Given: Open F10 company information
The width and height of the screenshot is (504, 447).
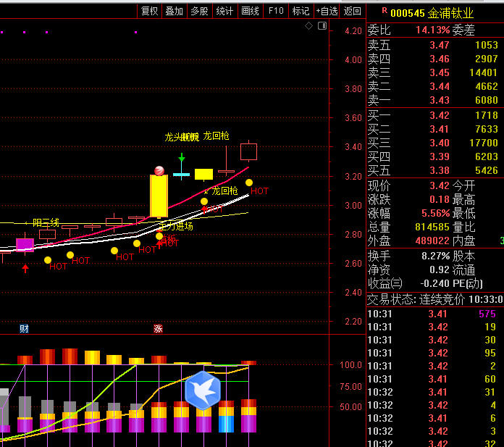Looking at the screenshot, I should tap(275, 11).
